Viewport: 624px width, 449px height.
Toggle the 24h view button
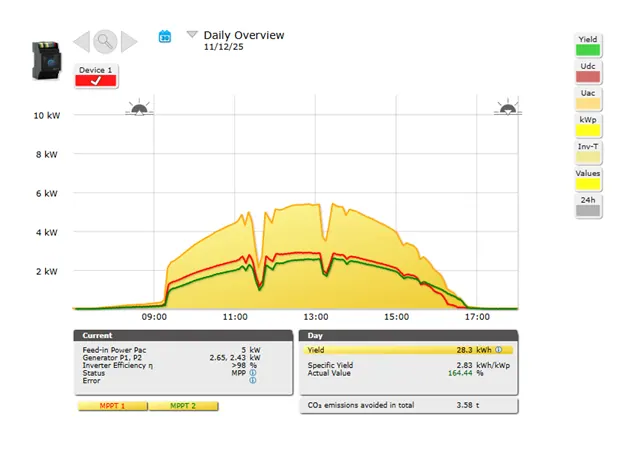pyautogui.click(x=588, y=206)
